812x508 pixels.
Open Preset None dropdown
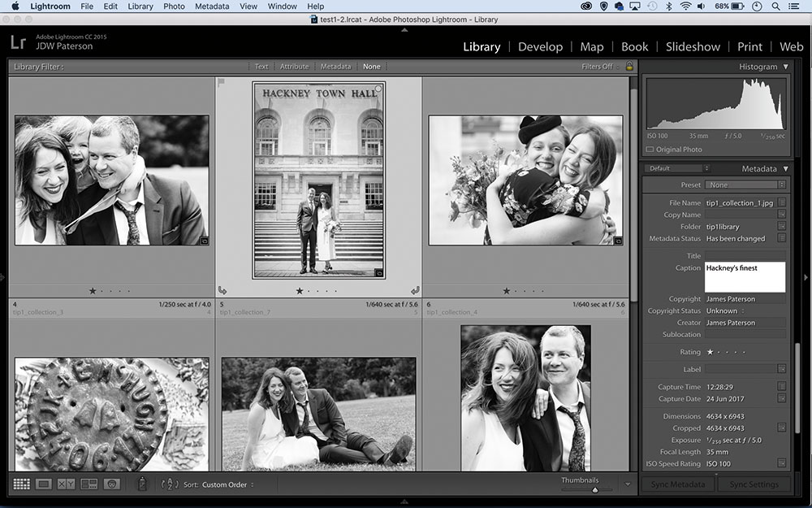pyautogui.click(x=745, y=185)
